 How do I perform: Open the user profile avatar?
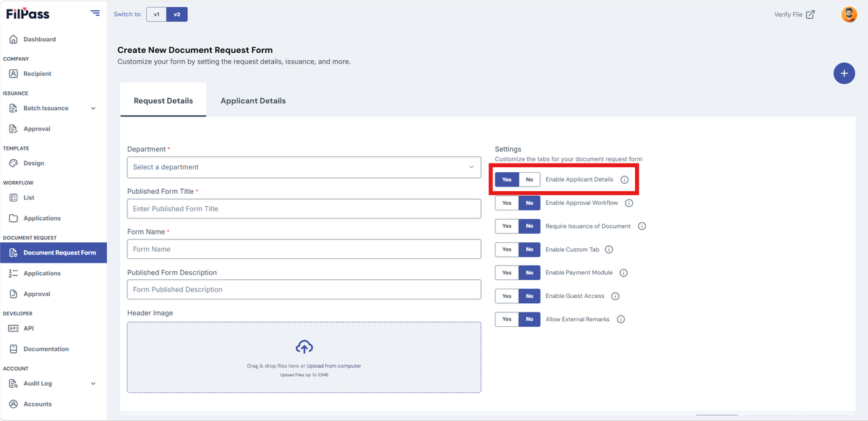click(849, 14)
